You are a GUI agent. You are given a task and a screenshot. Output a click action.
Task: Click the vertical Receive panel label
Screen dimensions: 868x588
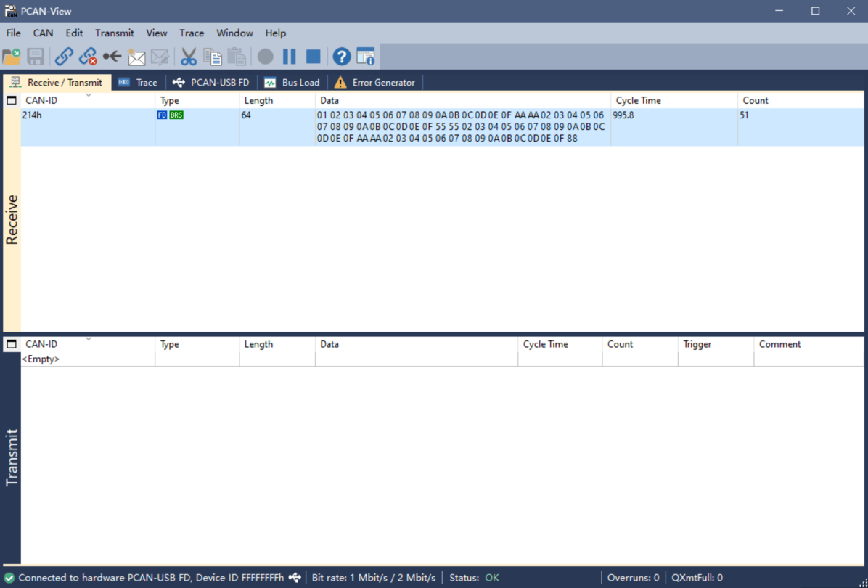pos(12,219)
